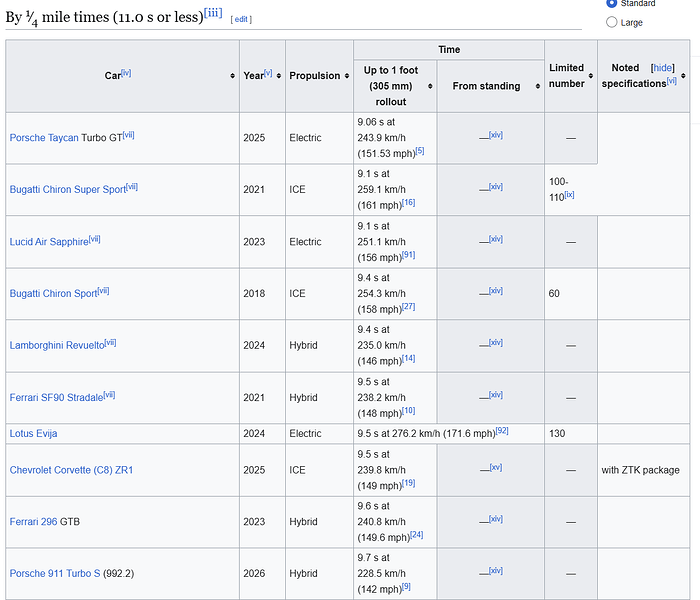
Task: Open reference 5 in Taycan row
Action: tap(420, 151)
